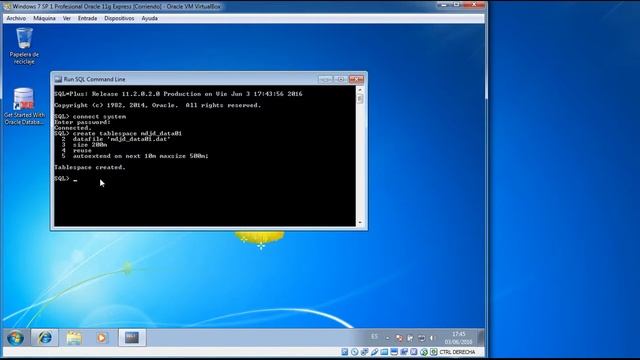640x360 pixels.
Task: Open Windows Media Player from the taskbar
Action: click(102, 338)
